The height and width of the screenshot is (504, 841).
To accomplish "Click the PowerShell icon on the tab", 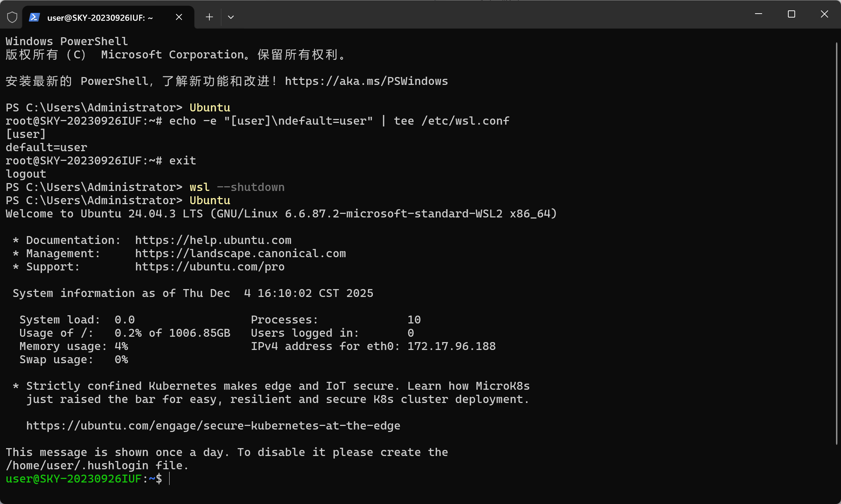I will (34, 17).
